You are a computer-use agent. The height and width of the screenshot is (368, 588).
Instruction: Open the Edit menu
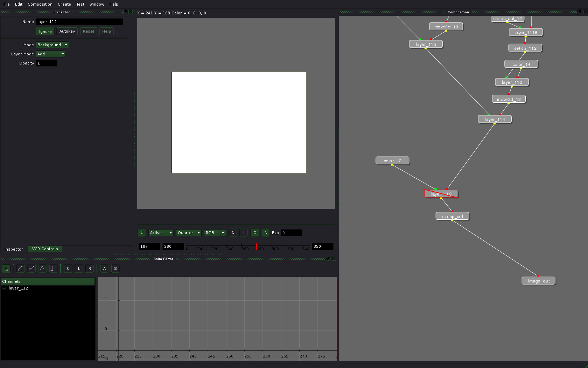(19, 4)
